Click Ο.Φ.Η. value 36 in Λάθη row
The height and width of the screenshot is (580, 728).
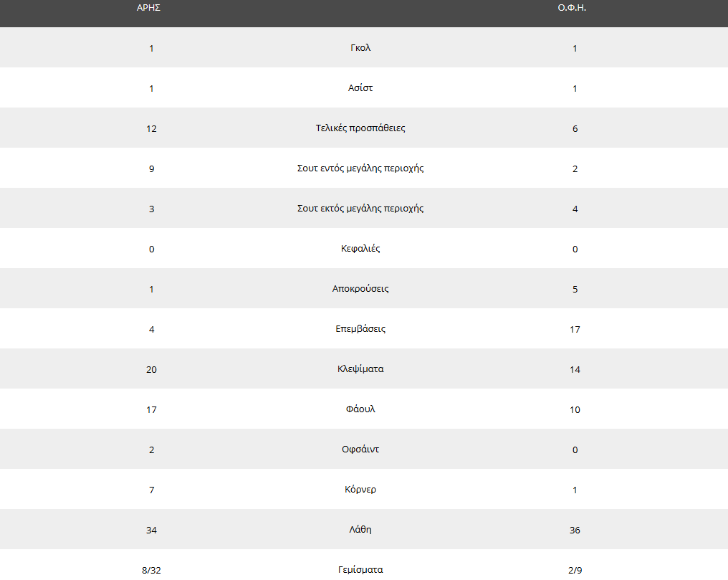click(x=575, y=531)
